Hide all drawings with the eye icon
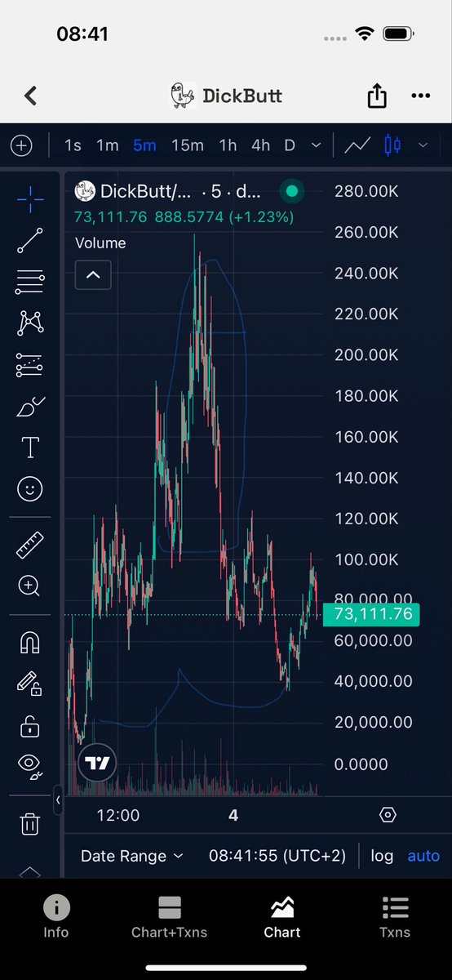Image resolution: width=452 pixels, height=980 pixels. point(30,765)
